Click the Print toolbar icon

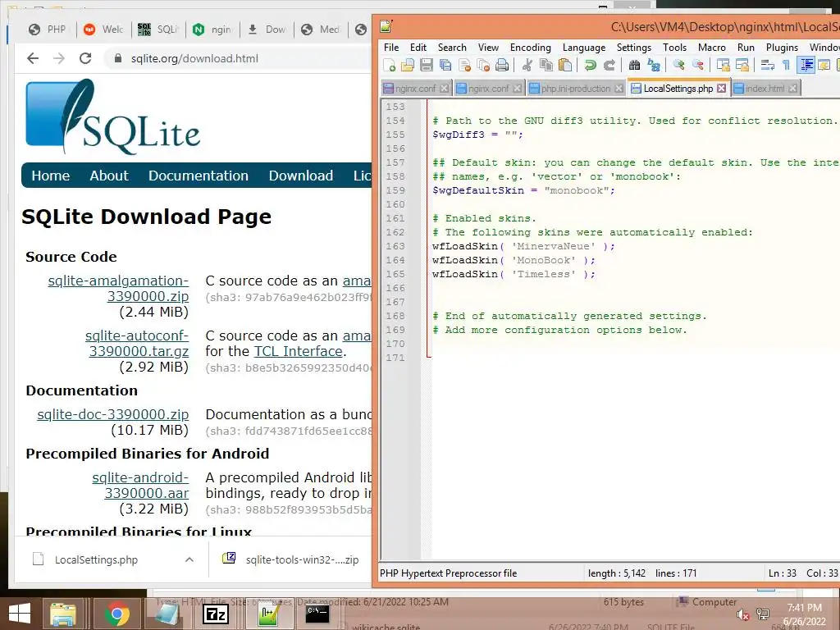(502, 66)
